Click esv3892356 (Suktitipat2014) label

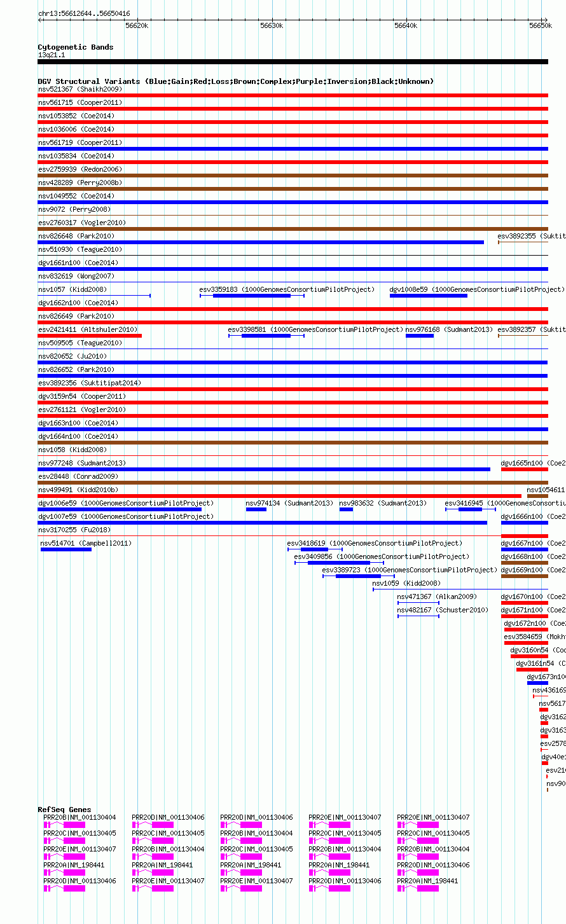[x=90, y=383]
